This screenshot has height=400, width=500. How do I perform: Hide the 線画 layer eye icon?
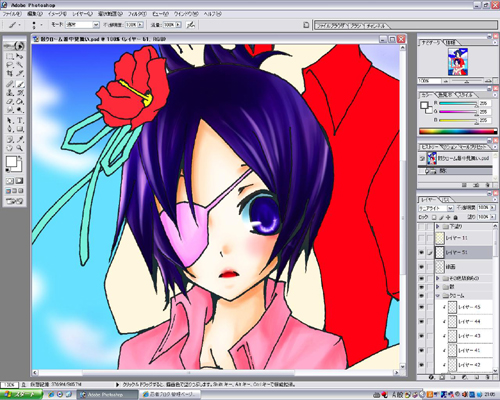point(421,267)
